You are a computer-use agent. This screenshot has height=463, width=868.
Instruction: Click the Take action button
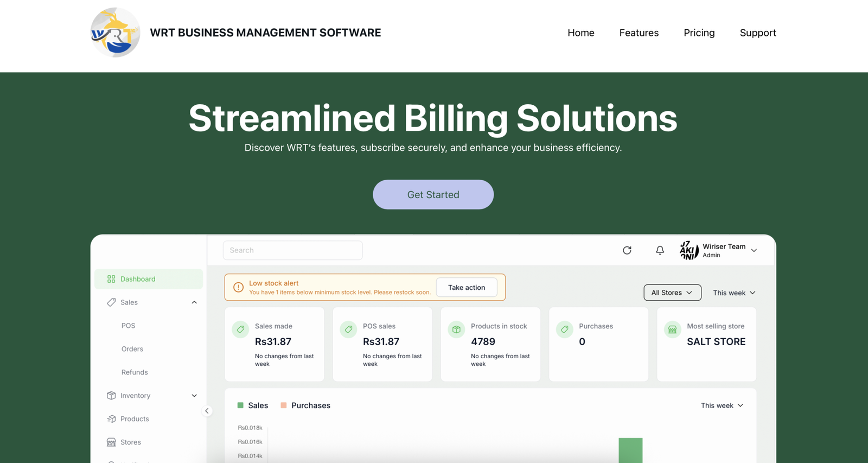pos(466,288)
